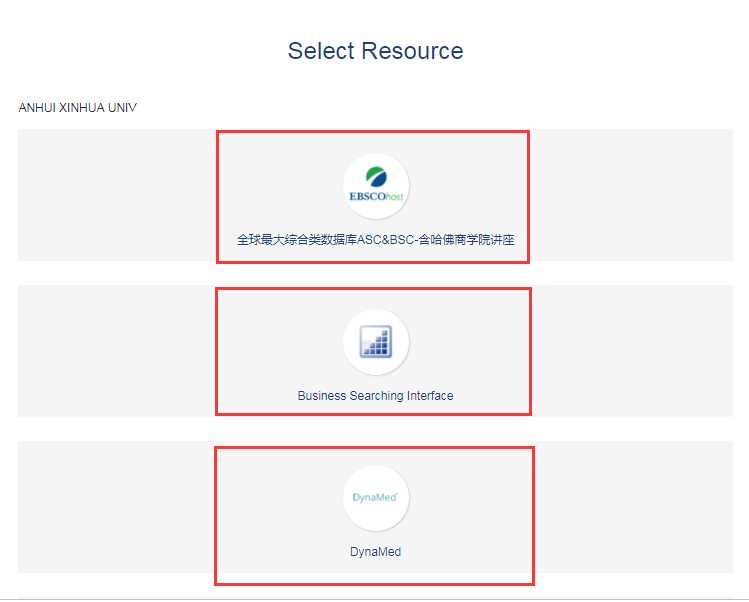Click the ANHUI XINHUA UNIV institution label

(x=78, y=108)
